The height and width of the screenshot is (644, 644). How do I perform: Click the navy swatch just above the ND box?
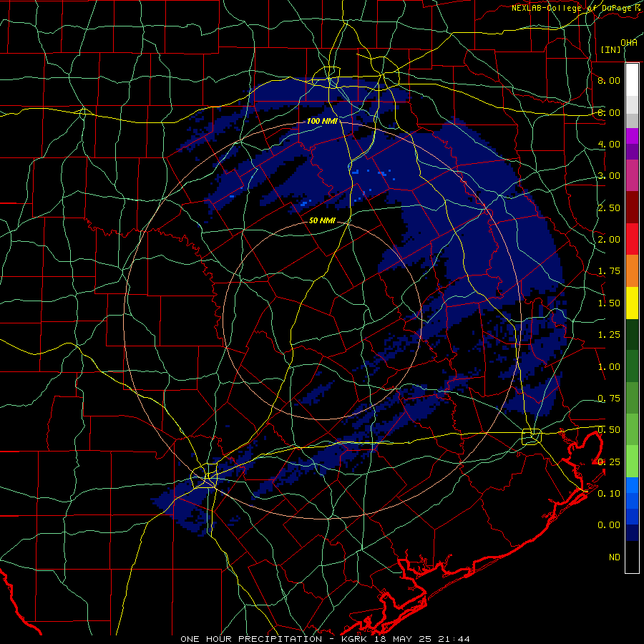[x=632, y=532]
